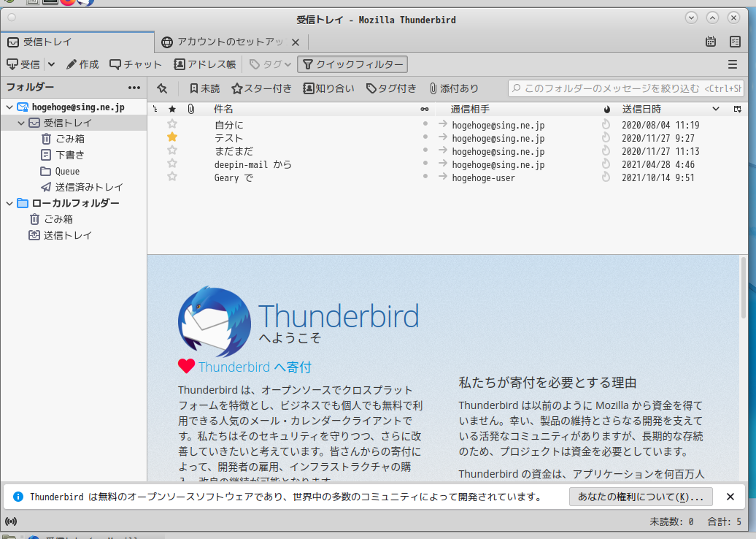Star the deepin-mail から message
Viewport: 756px width, 539px height.
click(x=172, y=164)
